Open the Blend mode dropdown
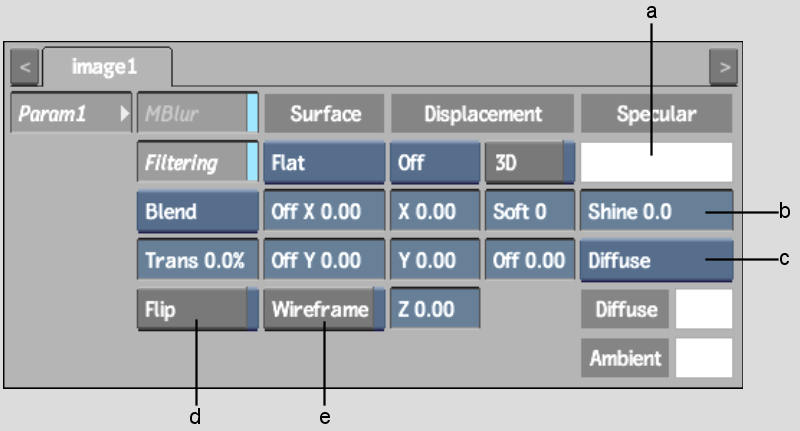Image resolution: width=800 pixels, height=431 pixels. [x=197, y=212]
